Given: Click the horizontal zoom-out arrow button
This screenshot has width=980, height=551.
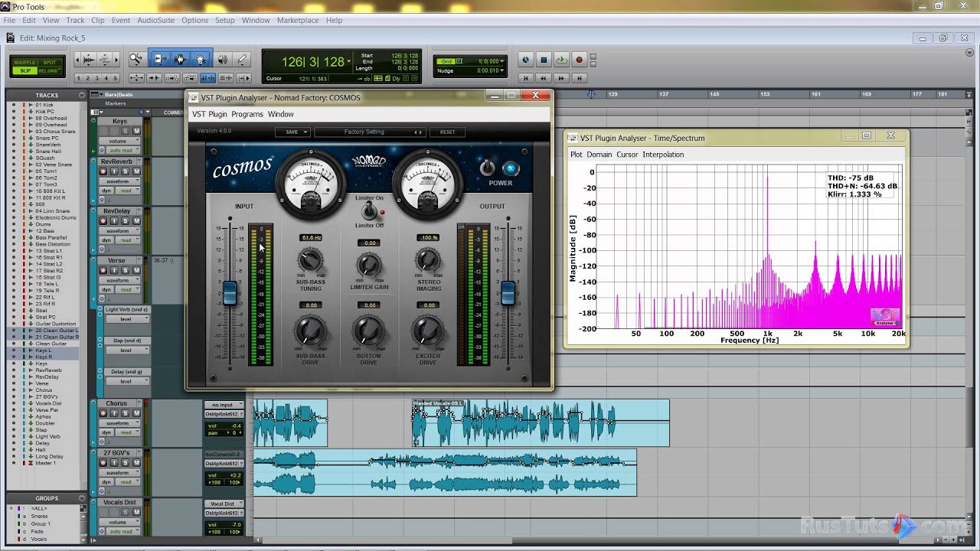Looking at the screenshot, I should 77,60.
